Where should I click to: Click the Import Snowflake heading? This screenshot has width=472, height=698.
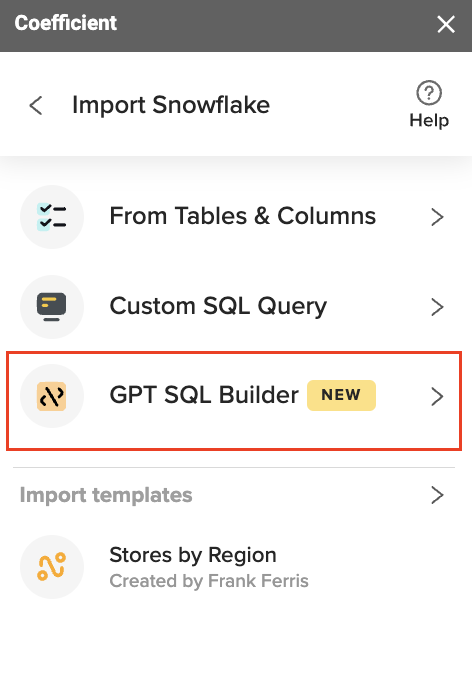(171, 106)
